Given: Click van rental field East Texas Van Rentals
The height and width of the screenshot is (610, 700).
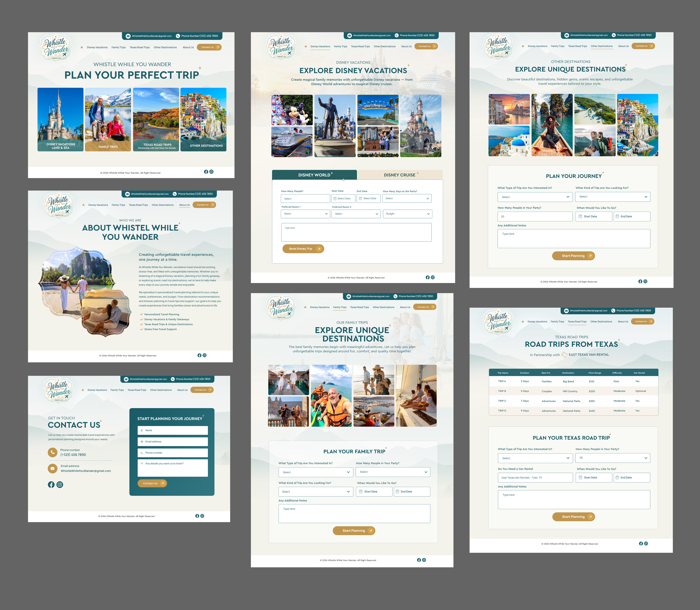Looking at the screenshot, I should click(x=535, y=478).
